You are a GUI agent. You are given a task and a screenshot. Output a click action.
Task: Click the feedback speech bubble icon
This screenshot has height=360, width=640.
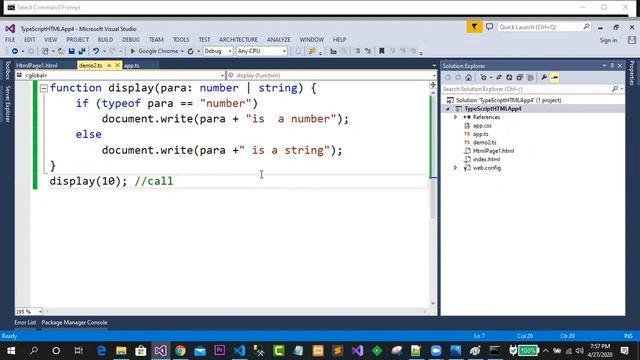(489, 27)
